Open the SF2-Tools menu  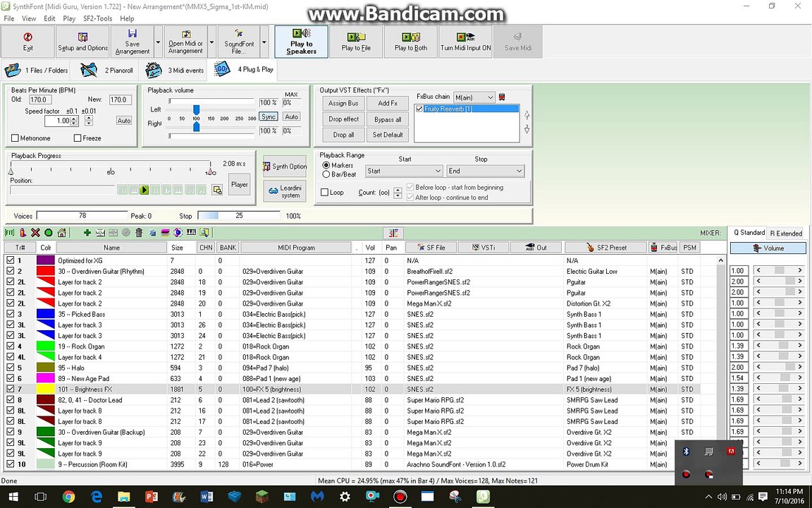click(97, 18)
